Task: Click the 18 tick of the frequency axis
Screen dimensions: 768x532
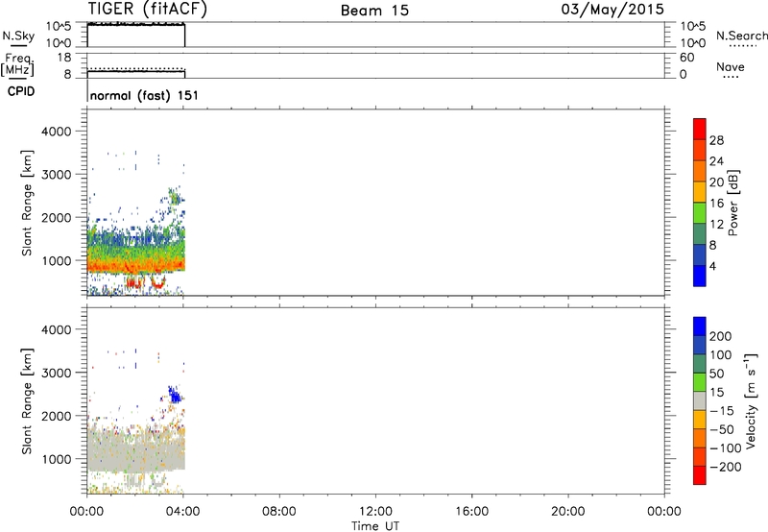Action: [x=64, y=58]
